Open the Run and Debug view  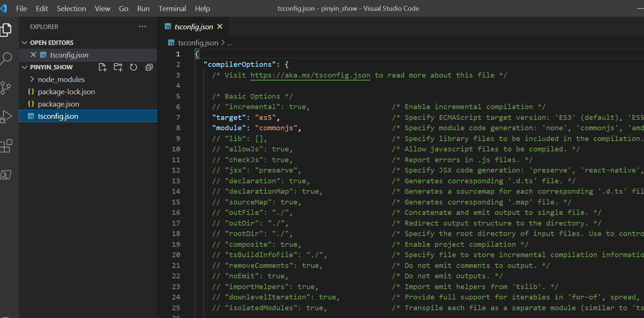(6, 117)
